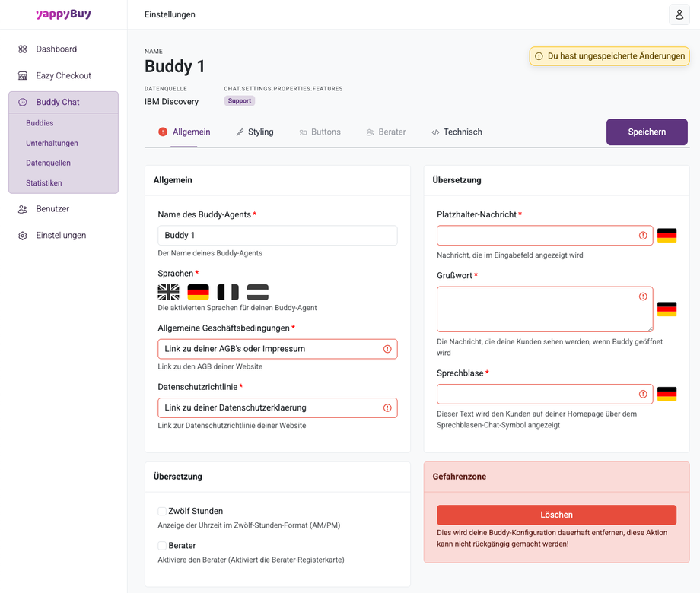This screenshot has width=700, height=593.
Task: Click the Dashboard sidebar icon
Action: coord(23,49)
